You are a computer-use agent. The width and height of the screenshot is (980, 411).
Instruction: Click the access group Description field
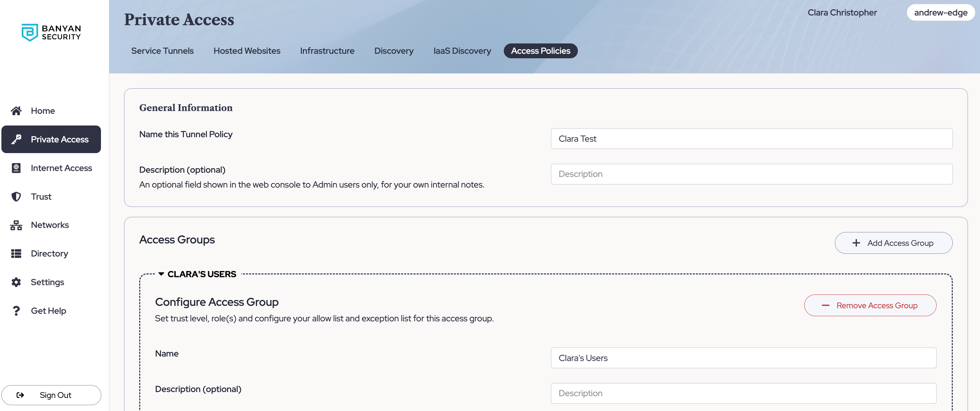pyautogui.click(x=743, y=393)
